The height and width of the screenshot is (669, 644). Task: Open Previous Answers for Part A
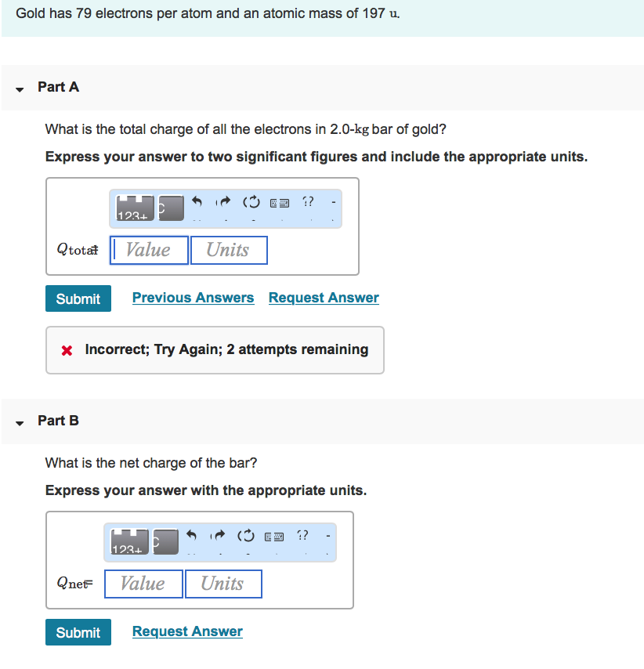tap(193, 298)
